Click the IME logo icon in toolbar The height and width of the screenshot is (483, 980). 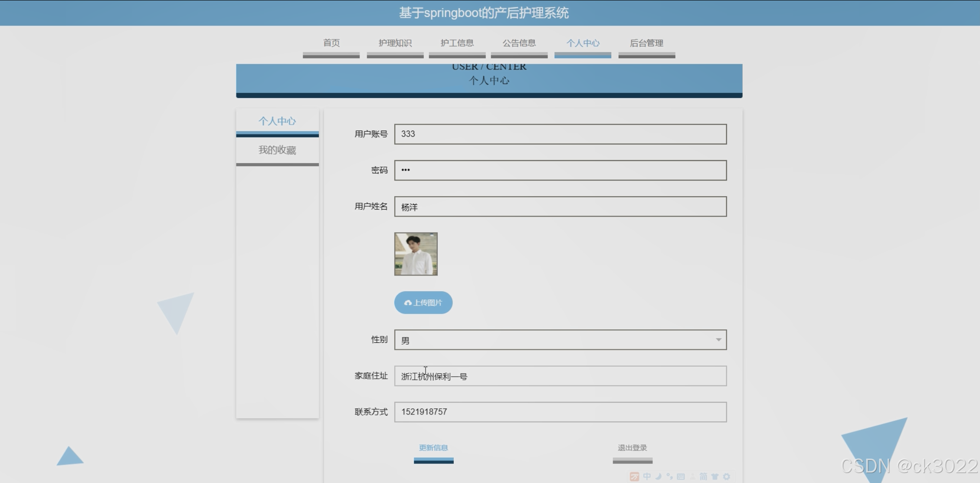(634, 476)
